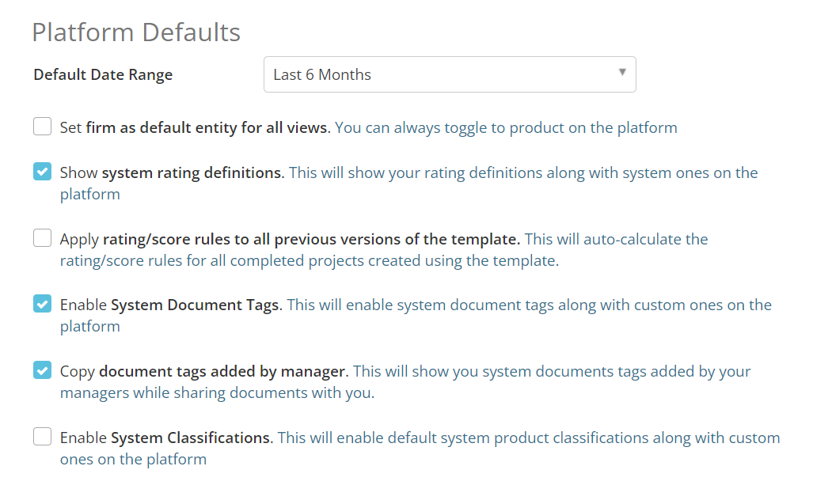Click the text 'system rating definitions.'
The width and height of the screenshot is (832, 504).
coord(193,173)
